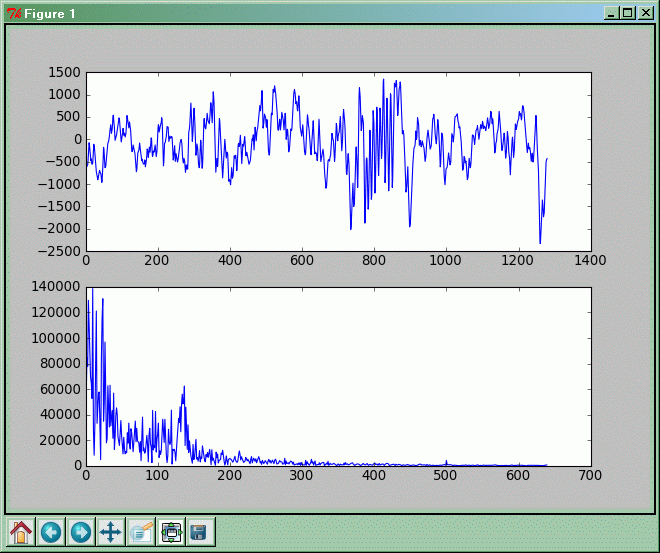
Task: Click inside the top signal plot
Action: 338,161
